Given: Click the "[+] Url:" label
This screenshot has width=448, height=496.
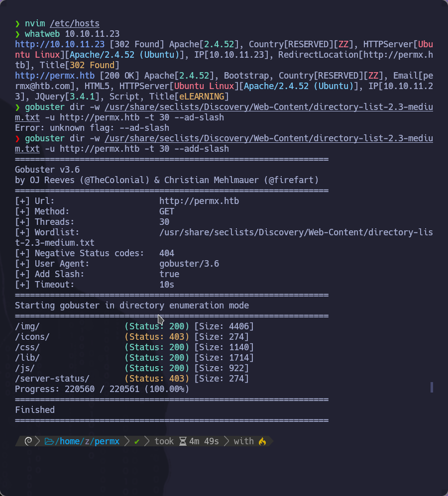Looking at the screenshot, I should coord(35,201).
